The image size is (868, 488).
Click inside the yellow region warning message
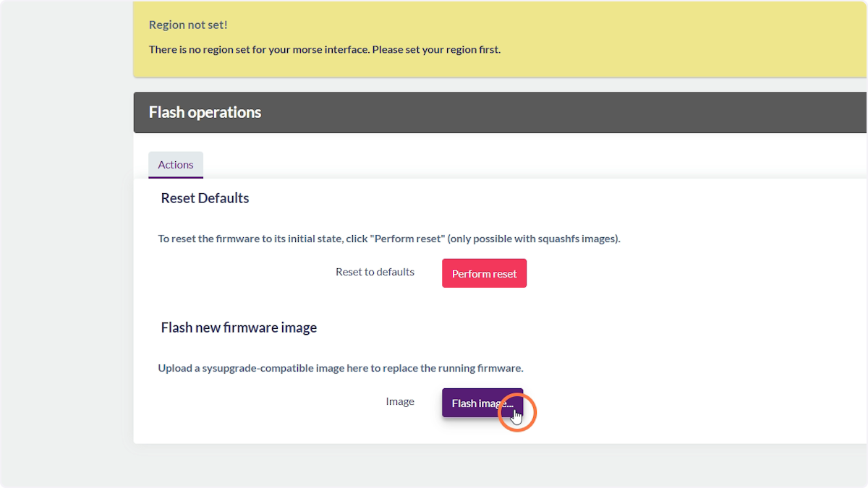(x=324, y=49)
